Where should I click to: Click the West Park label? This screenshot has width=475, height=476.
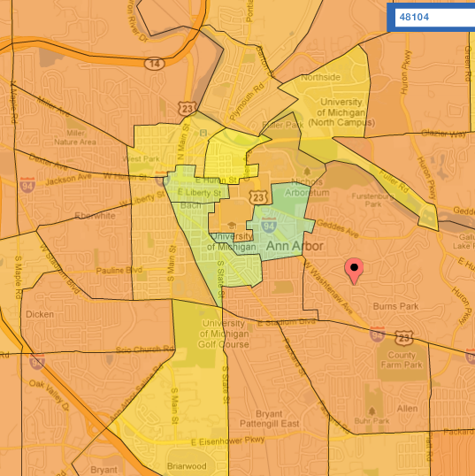point(141,158)
